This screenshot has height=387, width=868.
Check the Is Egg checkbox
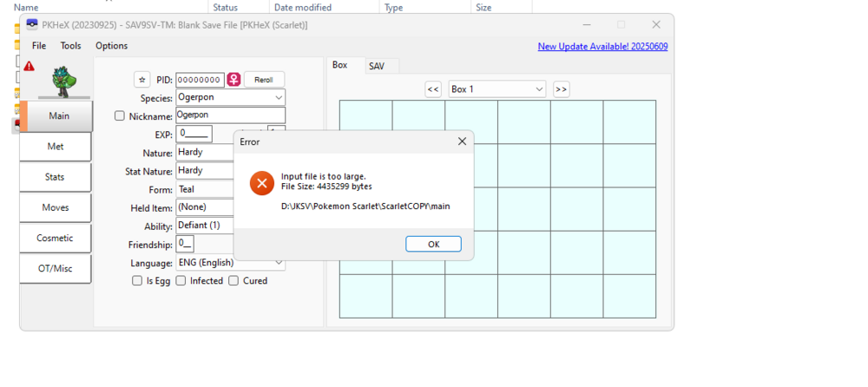137,281
